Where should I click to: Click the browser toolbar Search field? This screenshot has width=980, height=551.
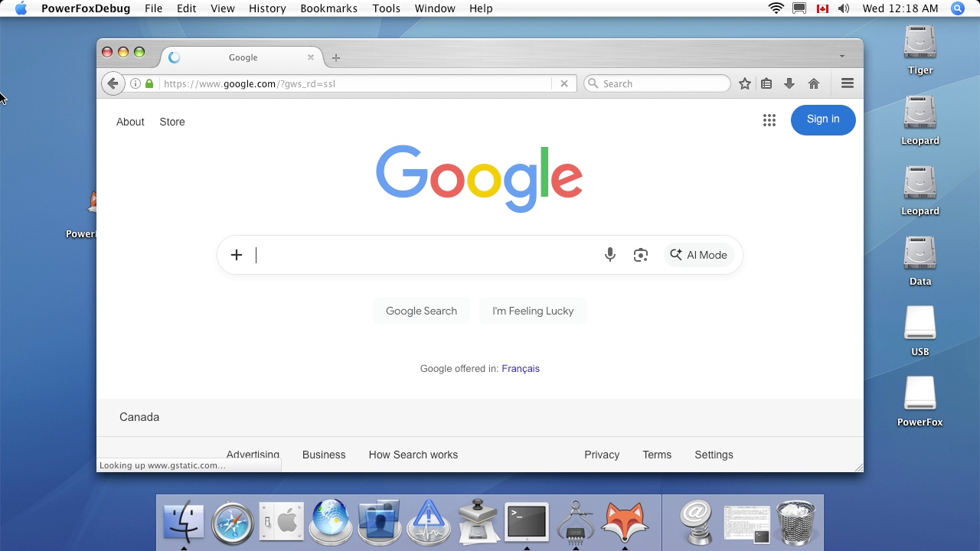(657, 83)
